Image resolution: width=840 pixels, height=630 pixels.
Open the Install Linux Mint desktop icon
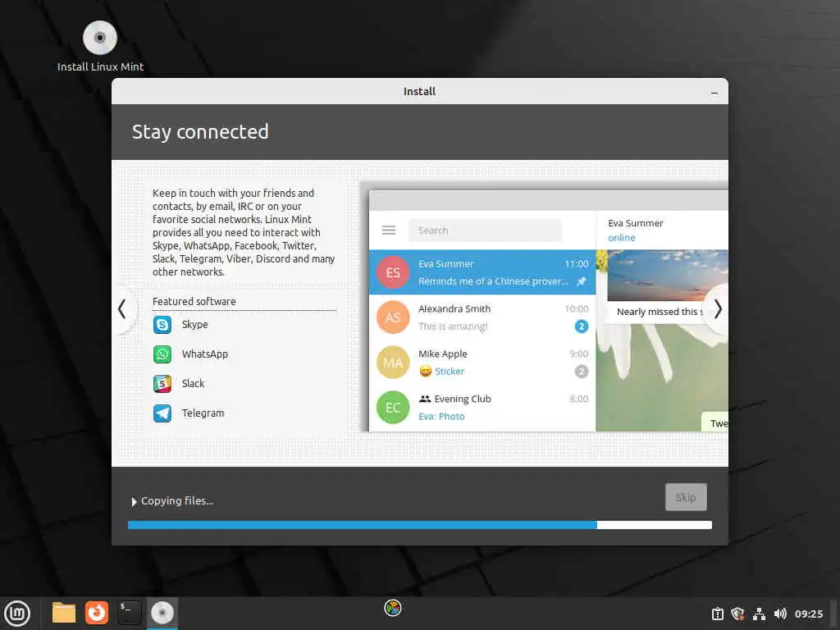[100, 46]
